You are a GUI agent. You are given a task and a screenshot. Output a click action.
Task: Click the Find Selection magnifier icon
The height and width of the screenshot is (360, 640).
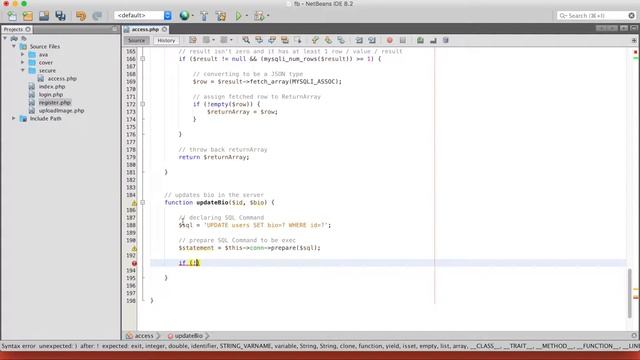pos(246,40)
